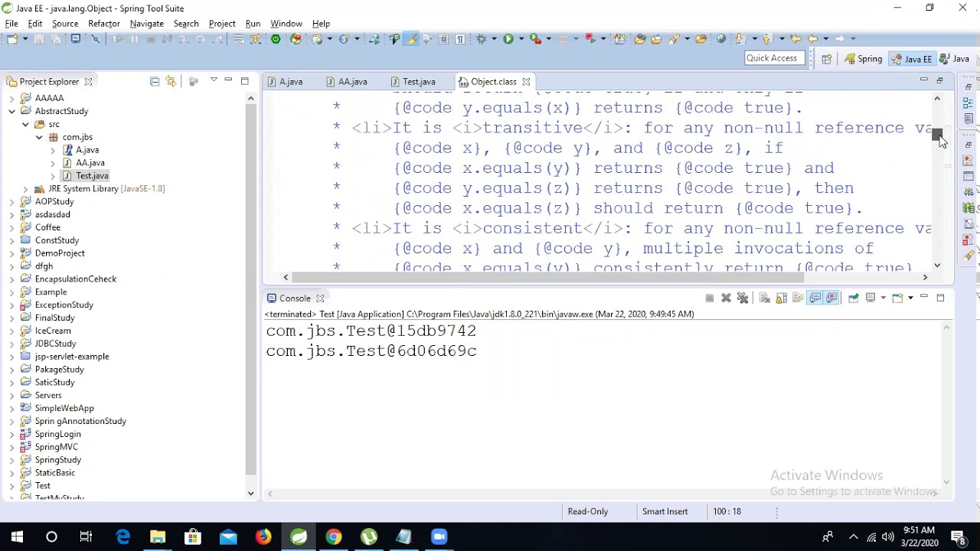Screen dimensions: 980x551
Task: Toggle Word Wrap in Console toolbar
Action: 798,298
